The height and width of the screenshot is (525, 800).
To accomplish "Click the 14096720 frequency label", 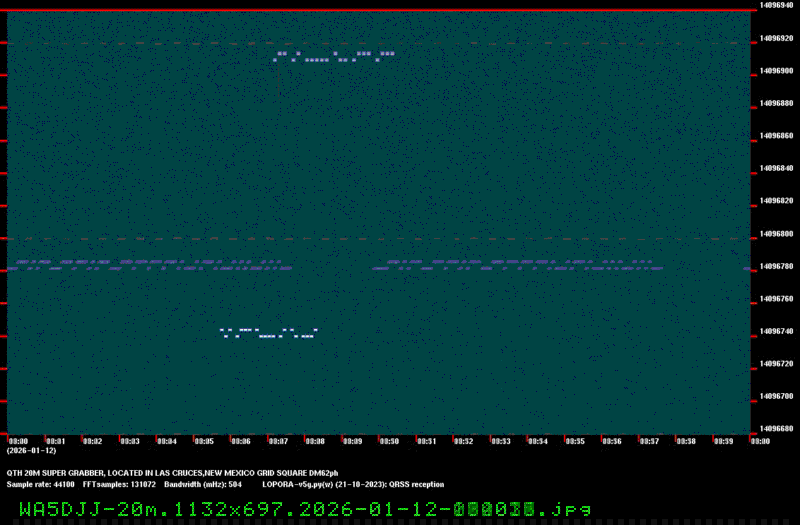I will (x=776, y=364).
